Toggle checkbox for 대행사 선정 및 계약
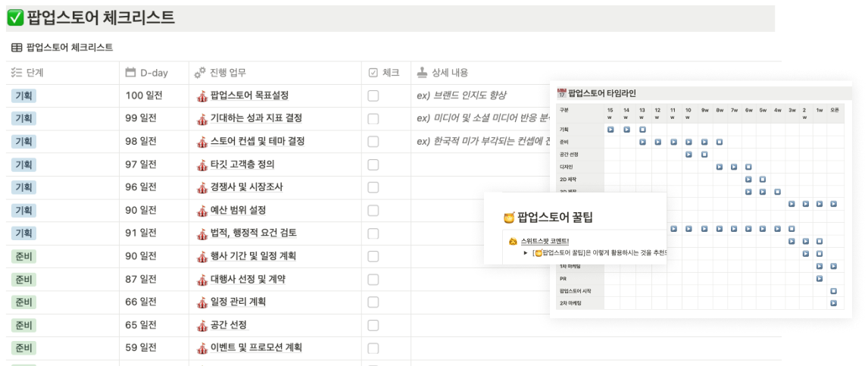This screenshot has height=366, width=868. click(x=373, y=279)
